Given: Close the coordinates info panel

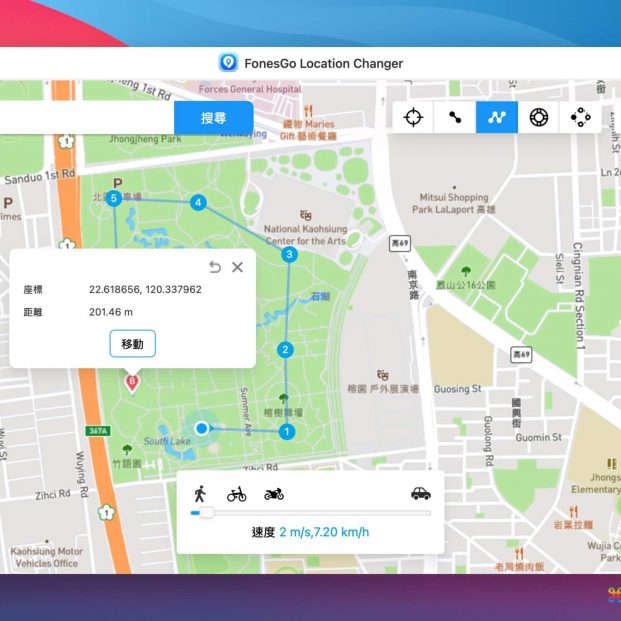Looking at the screenshot, I should pyautogui.click(x=237, y=267).
